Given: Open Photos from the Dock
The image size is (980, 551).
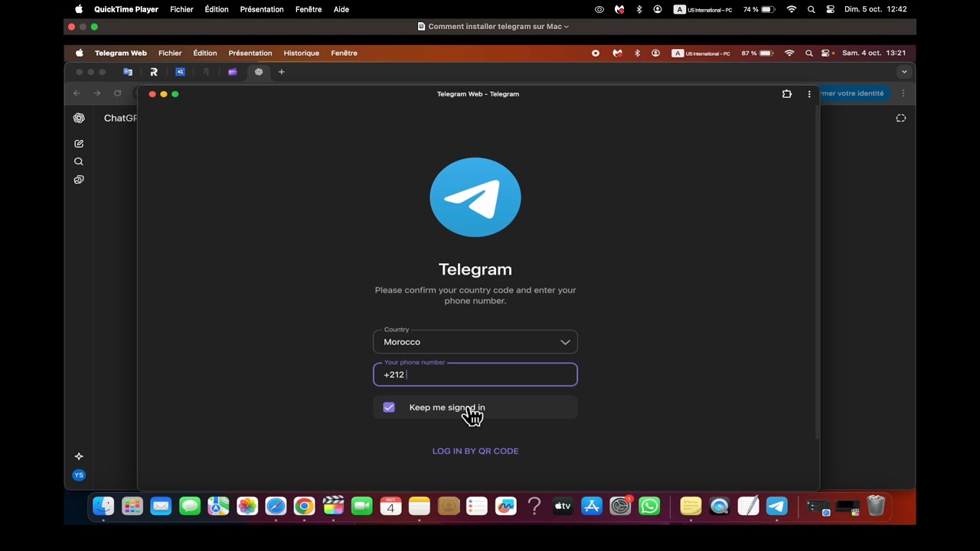Looking at the screenshot, I should 247,506.
